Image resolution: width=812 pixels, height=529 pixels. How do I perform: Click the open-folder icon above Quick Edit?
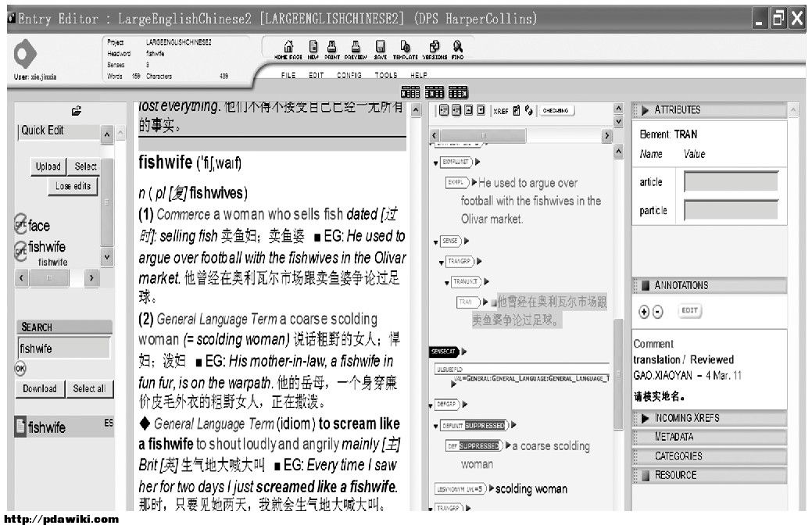point(77,111)
